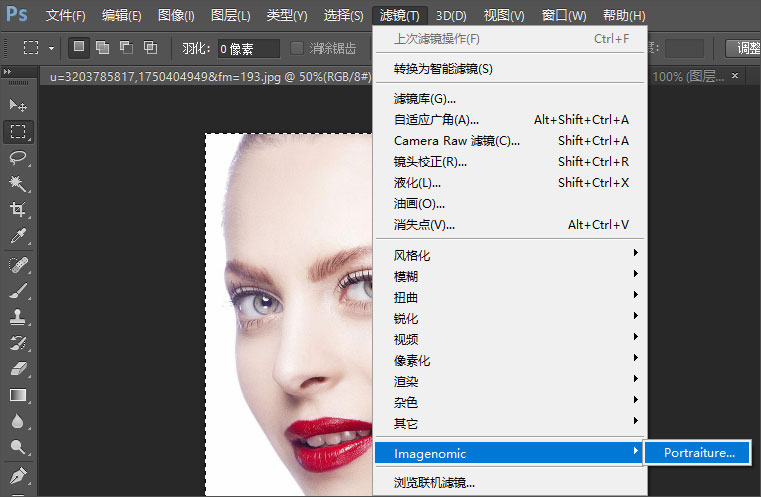
Task: Click the feather (羽化) value field
Action: coord(248,49)
